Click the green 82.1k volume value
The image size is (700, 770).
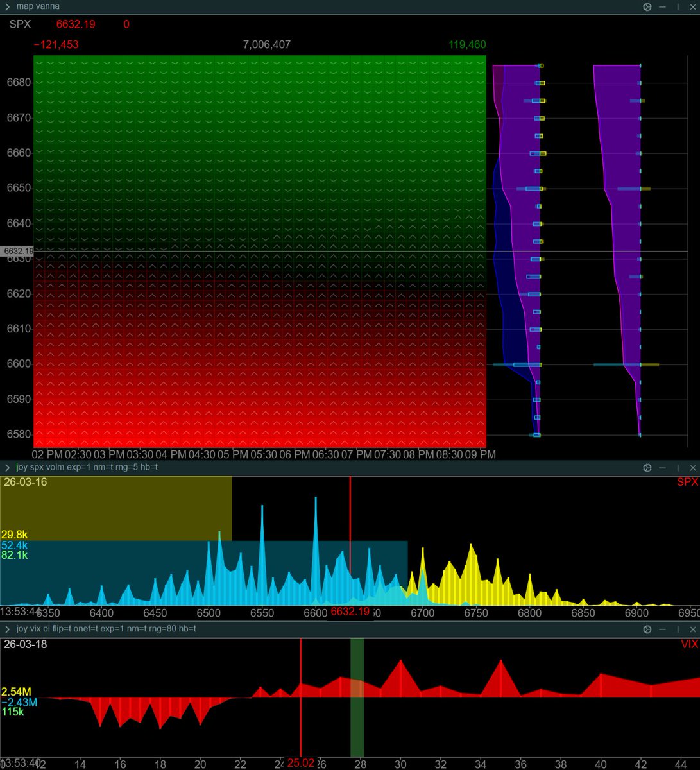[x=14, y=556]
